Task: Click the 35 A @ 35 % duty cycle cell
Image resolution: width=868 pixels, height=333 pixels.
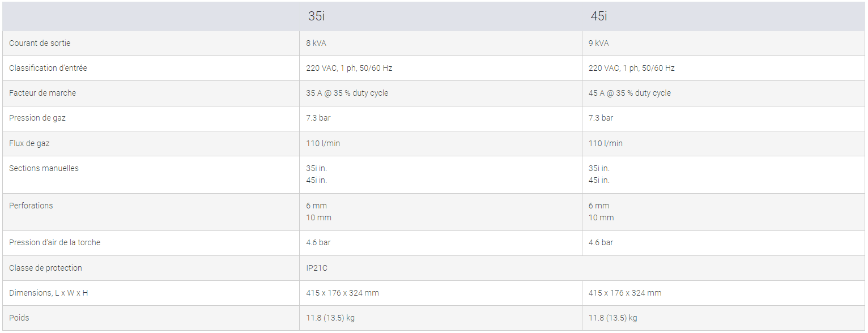Action: pos(347,93)
